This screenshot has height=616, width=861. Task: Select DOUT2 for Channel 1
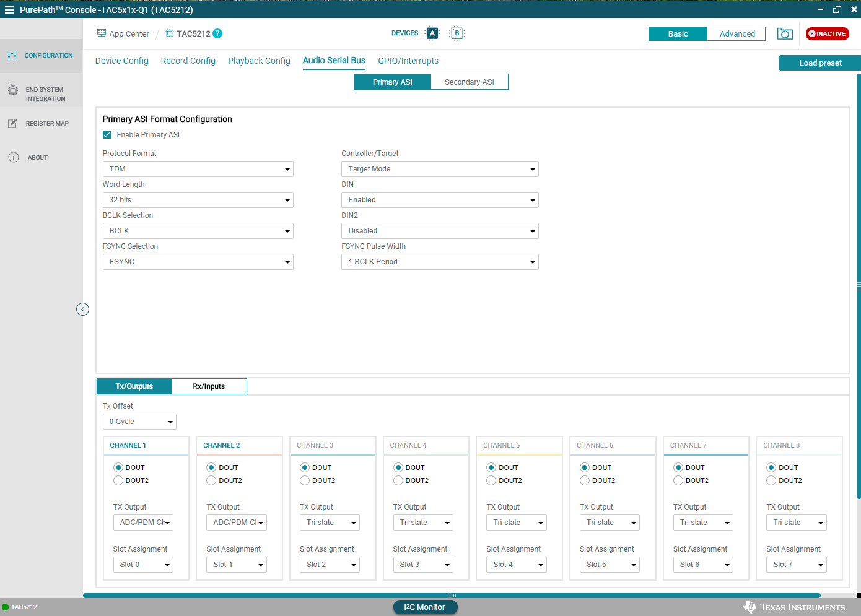point(118,480)
